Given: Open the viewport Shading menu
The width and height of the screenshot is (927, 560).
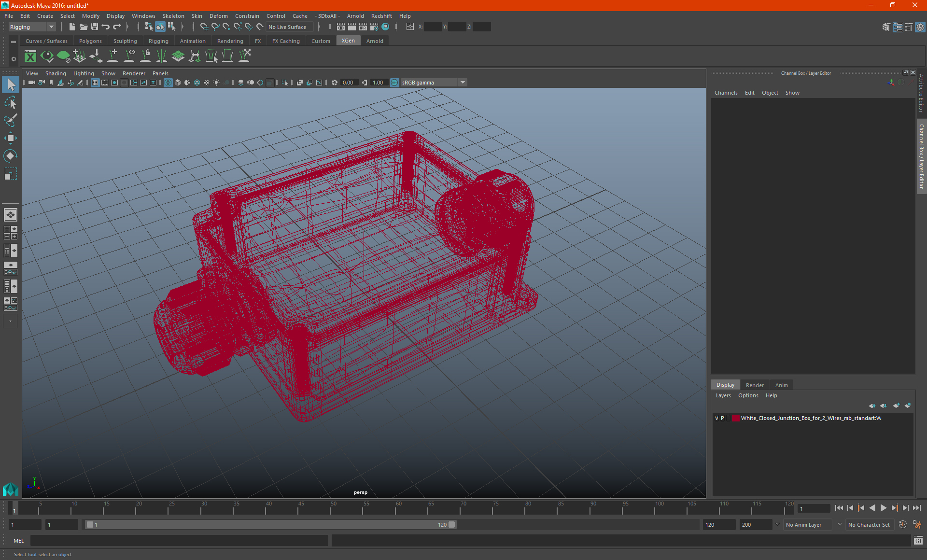Looking at the screenshot, I should 56,73.
